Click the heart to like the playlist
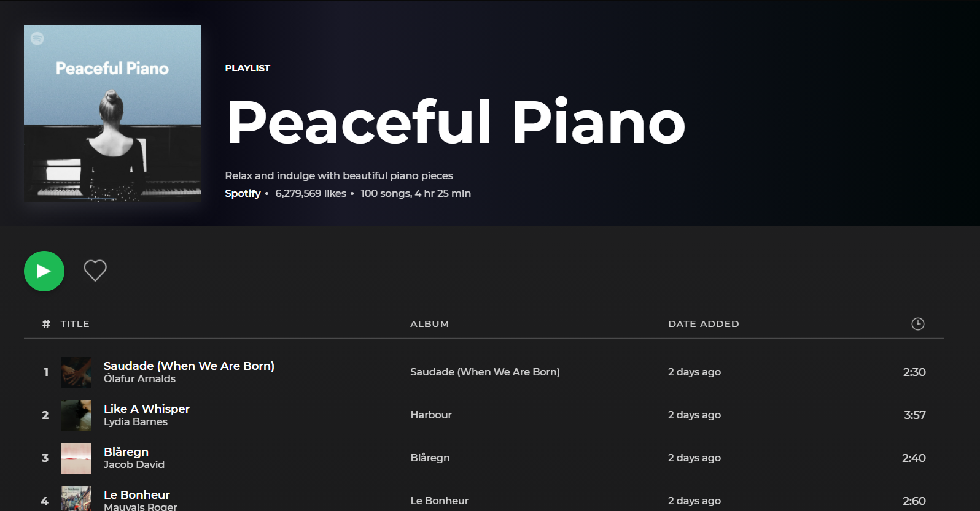The width and height of the screenshot is (980, 511). (95, 271)
